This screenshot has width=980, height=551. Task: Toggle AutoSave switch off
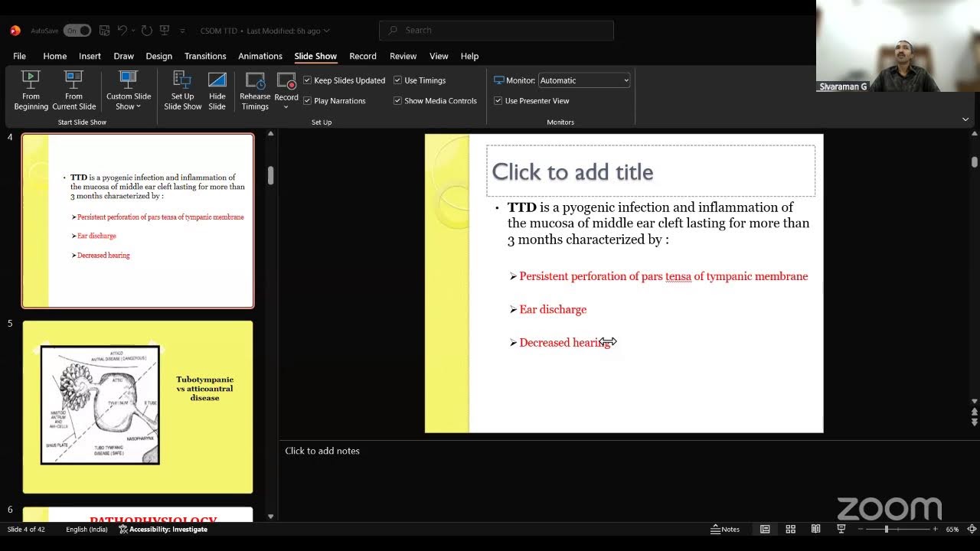tap(77, 31)
